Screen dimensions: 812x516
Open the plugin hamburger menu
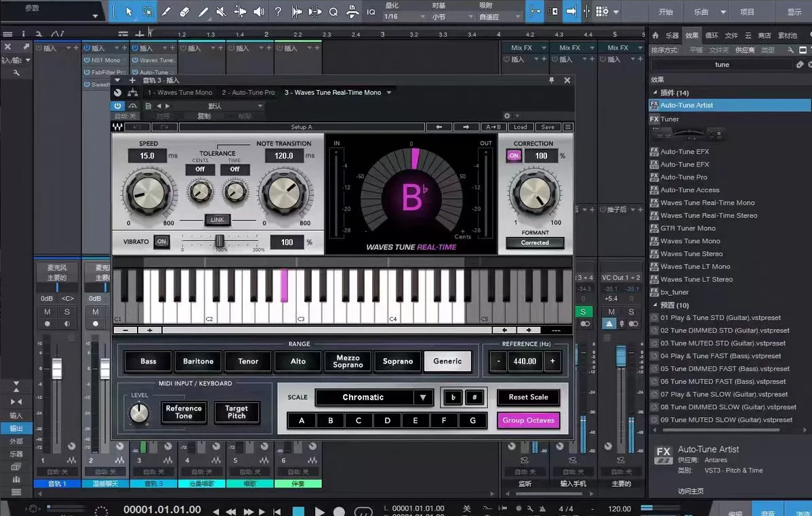(x=568, y=127)
